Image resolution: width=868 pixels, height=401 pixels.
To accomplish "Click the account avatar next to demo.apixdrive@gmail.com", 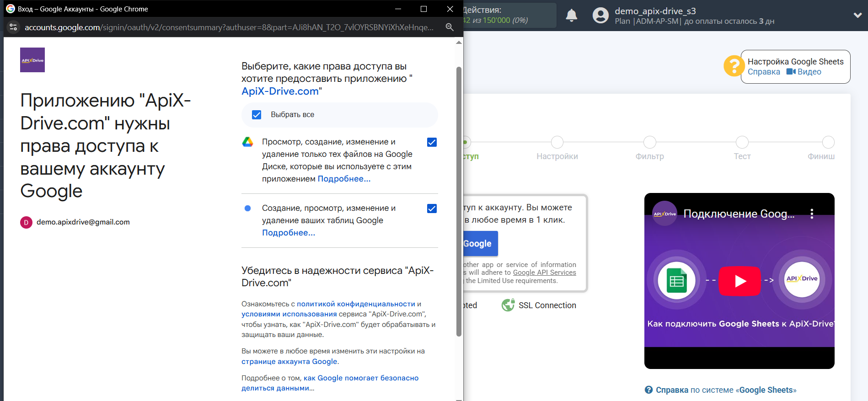I will pyautogui.click(x=26, y=222).
